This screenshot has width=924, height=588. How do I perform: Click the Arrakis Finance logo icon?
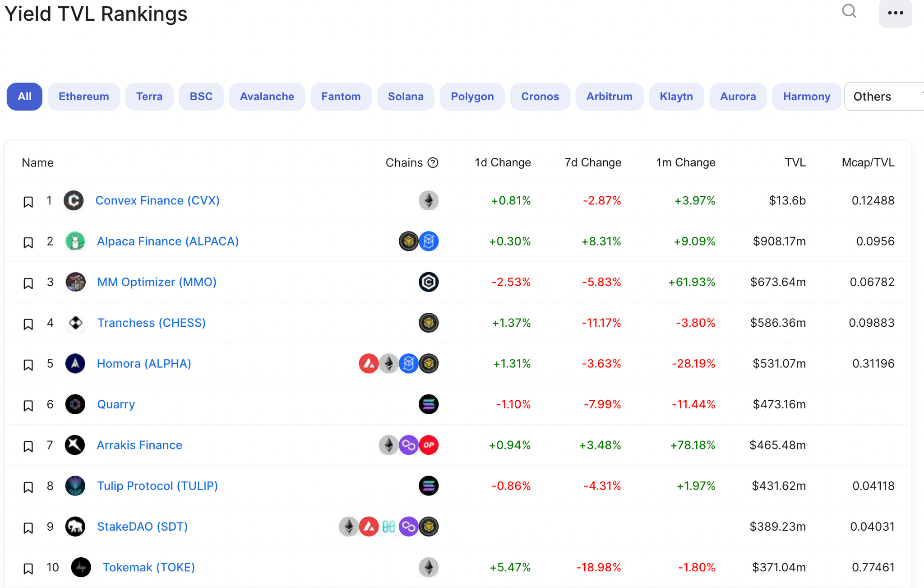[75, 445]
